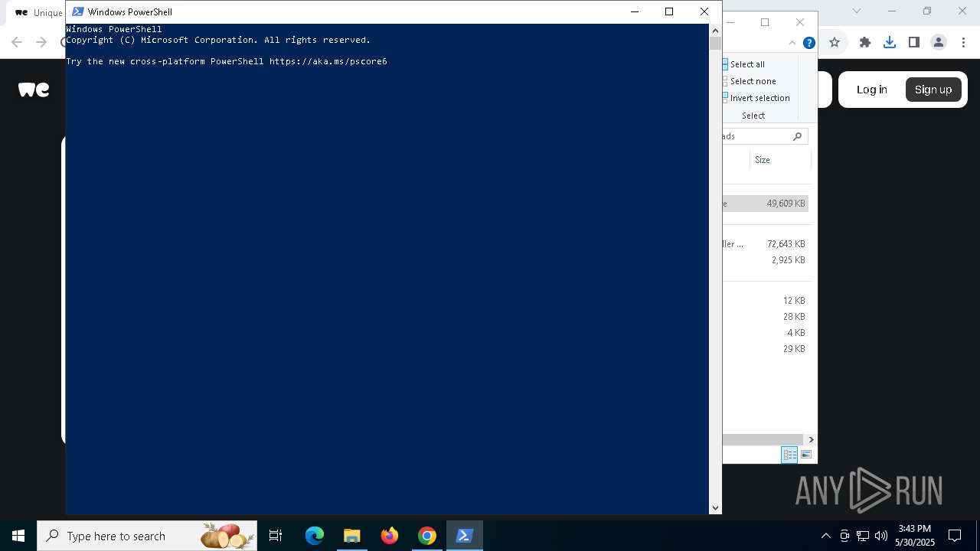The height and width of the screenshot is (551, 980).
Task: Open the Windows Start menu
Action: pyautogui.click(x=18, y=536)
